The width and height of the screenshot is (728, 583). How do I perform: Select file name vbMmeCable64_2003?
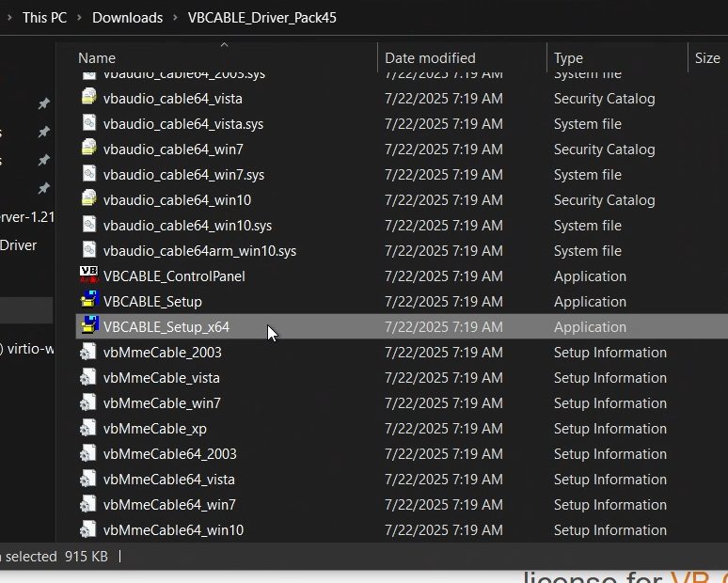pos(170,453)
